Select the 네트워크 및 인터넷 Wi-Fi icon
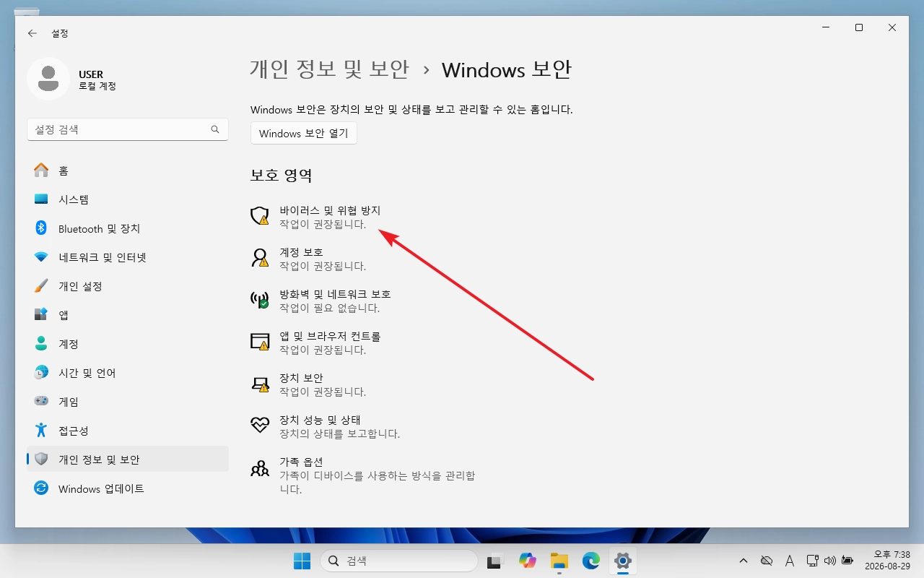This screenshot has height=578, width=924. tap(41, 257)
